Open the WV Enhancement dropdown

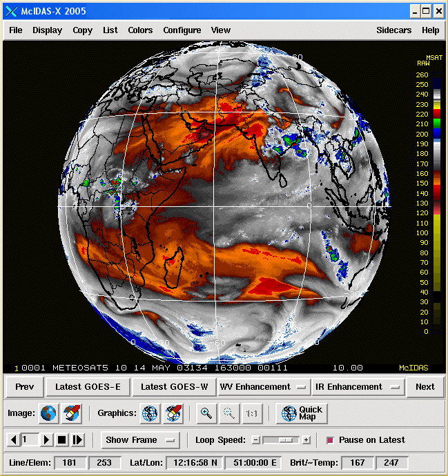(x=262, y=387)
